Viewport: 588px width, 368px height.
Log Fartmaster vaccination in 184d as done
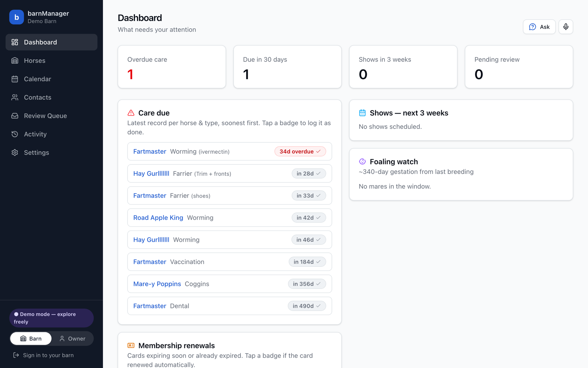click(307, 262)
